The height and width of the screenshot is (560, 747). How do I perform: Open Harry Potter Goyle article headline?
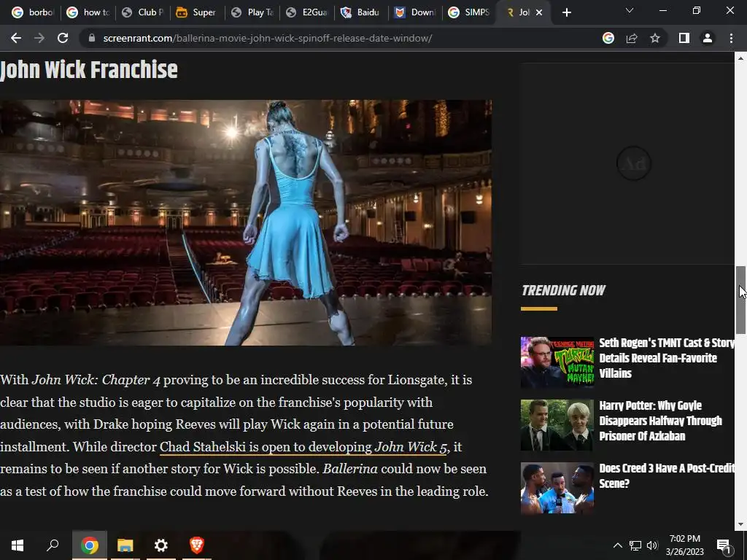pos(660,421)
